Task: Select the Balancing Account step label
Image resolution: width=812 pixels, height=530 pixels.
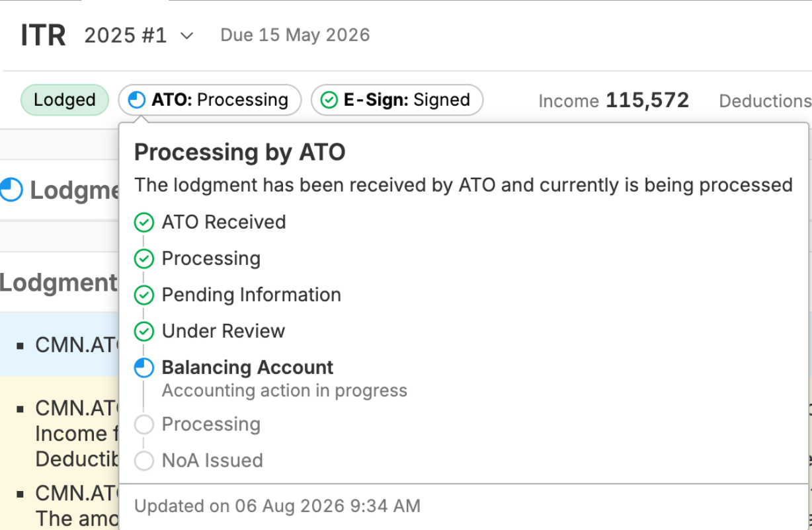Action: (x=248, y=367)
